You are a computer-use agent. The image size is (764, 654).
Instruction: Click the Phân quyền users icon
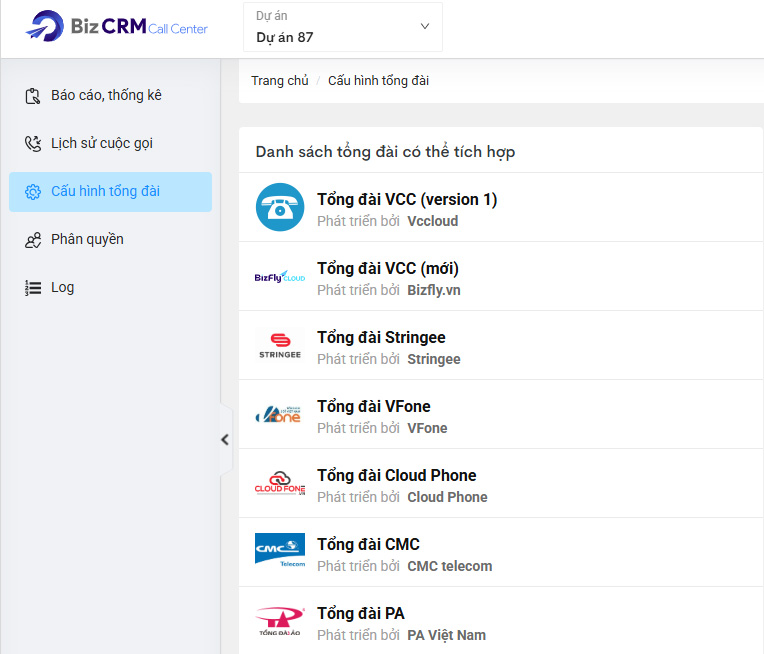click(x=33, y=240)
